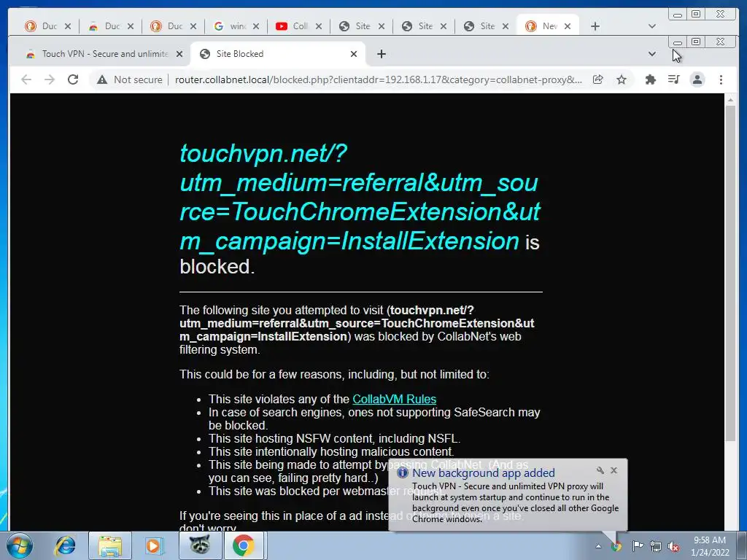
Task: Open the raccoon app taskbar icon
Action: (x=200, y=545)
